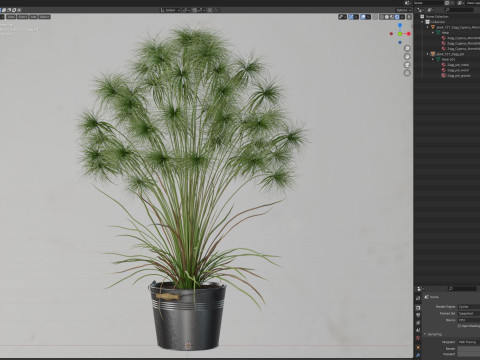Switch perspective/orthographic view button

click(407, 73)
